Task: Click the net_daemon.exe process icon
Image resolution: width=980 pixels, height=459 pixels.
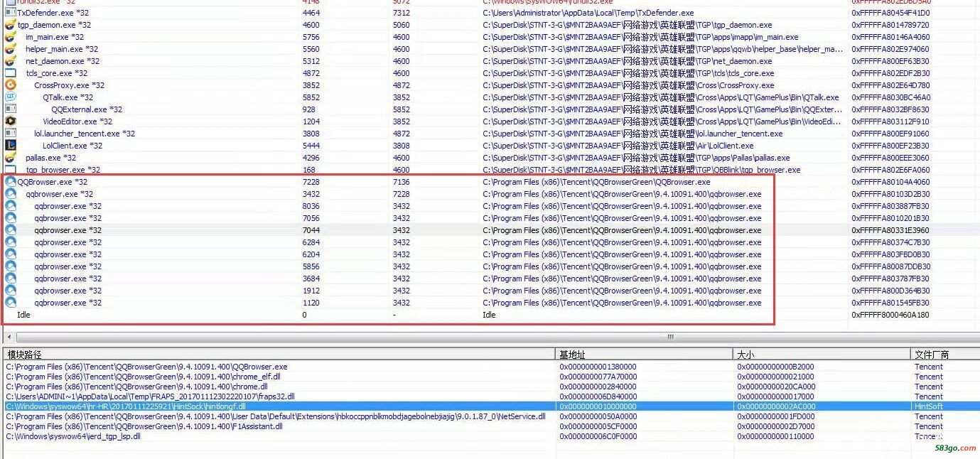Action: pos(10,61)
